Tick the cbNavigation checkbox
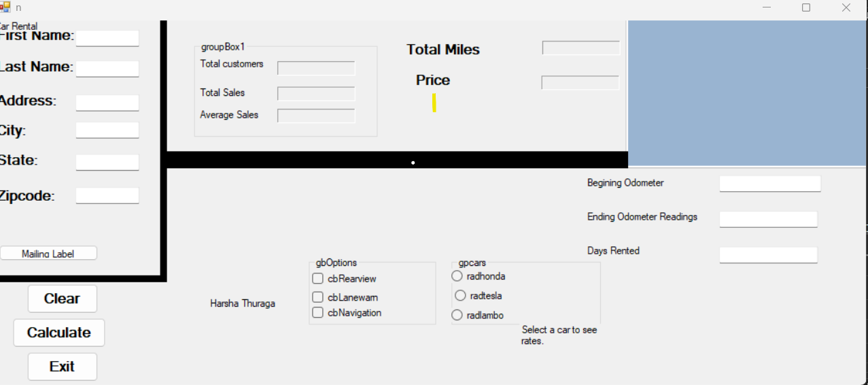Image resolution: width=868 pixels, height=385 pixels. [x=318, y=313]
